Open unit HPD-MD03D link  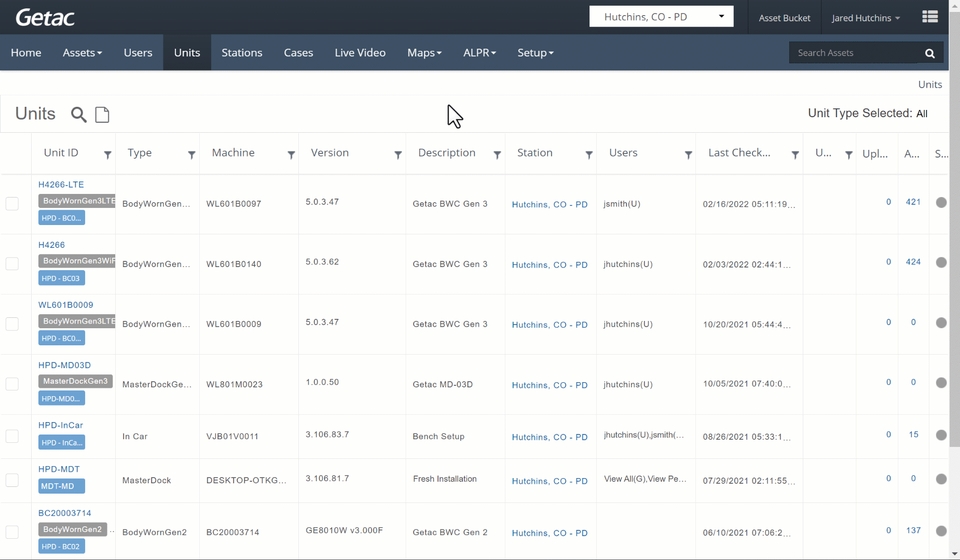[x=64, y=365]
